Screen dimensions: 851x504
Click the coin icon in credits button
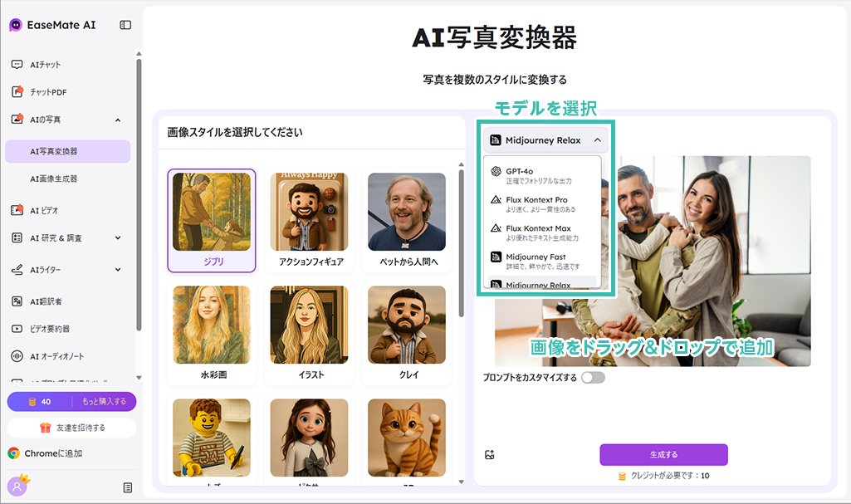point(32,402)
